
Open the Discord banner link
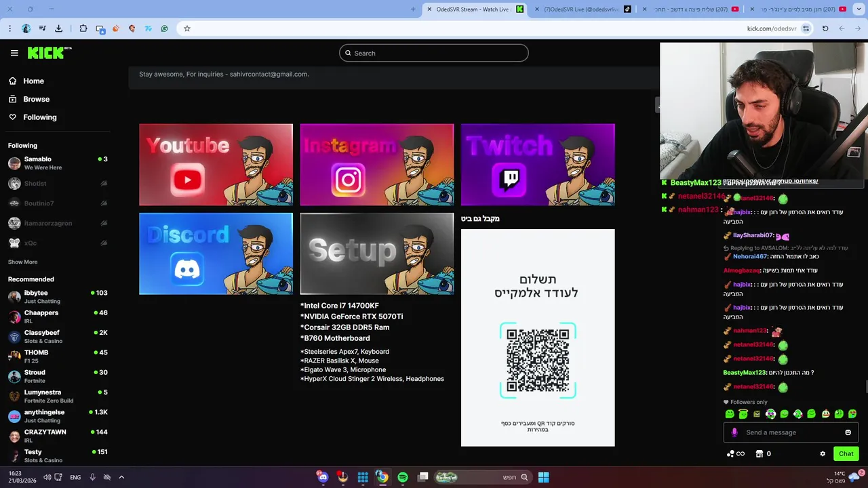click(216, 253)
